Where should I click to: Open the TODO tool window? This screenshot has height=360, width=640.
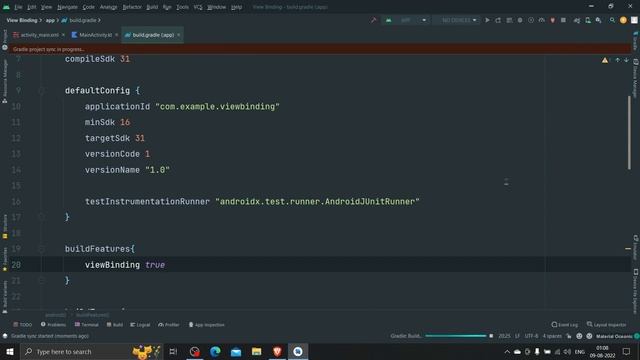(22, 325)
